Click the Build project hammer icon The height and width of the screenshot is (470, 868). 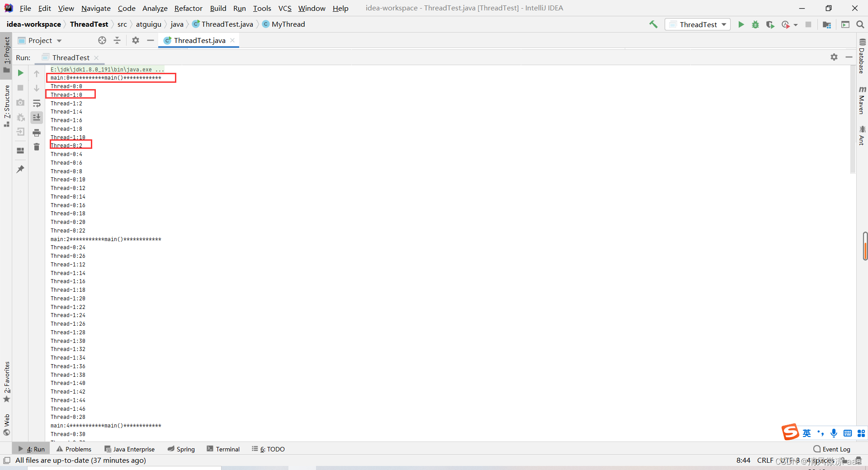(x=653, y=24)
